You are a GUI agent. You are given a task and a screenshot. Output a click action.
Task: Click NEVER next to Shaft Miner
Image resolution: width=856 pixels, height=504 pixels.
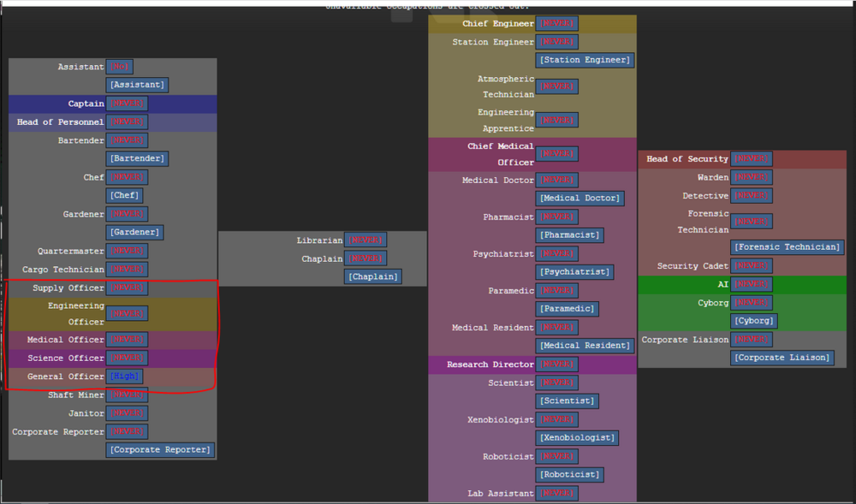(127, 395)
